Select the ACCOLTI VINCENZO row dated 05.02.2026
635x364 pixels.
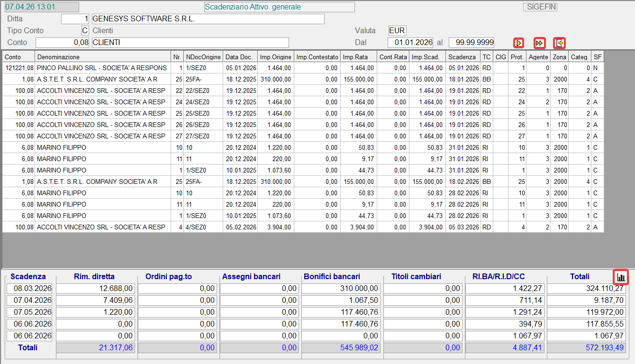(x=102, y=227)
